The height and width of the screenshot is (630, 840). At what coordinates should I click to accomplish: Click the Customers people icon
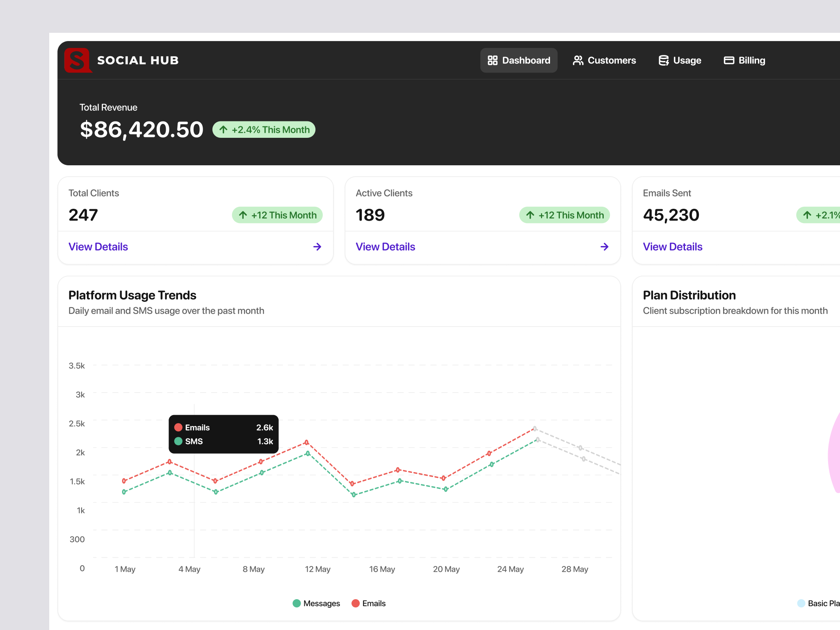tap(578, 60)
